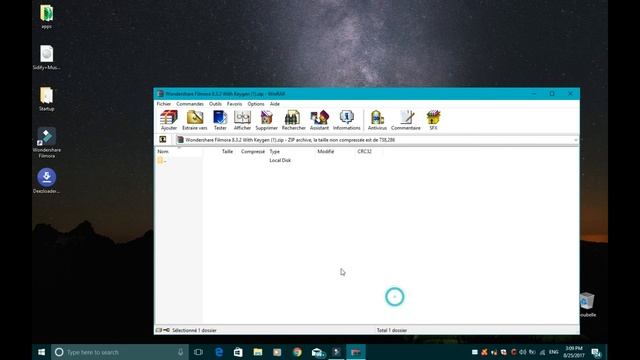This screenshot has height=360, width=640.
Task: Click 'Total 1 dossier' status text
Action: pos(392,330)
